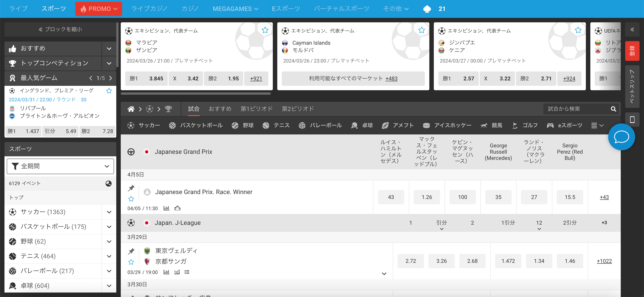Select 引分 5.49 for リバプール game

click(x=60, y=131)
